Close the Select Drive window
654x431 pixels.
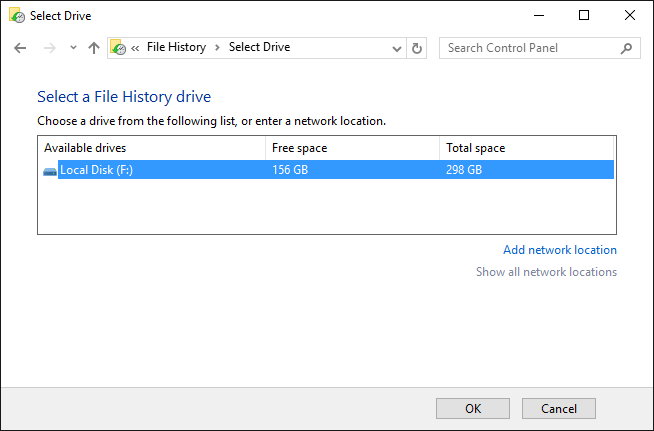[x=630, y=15]
